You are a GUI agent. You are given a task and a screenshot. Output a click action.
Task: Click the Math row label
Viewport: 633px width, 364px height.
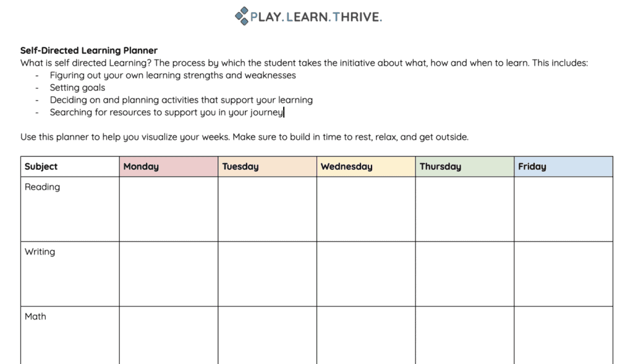coord(36,317)
